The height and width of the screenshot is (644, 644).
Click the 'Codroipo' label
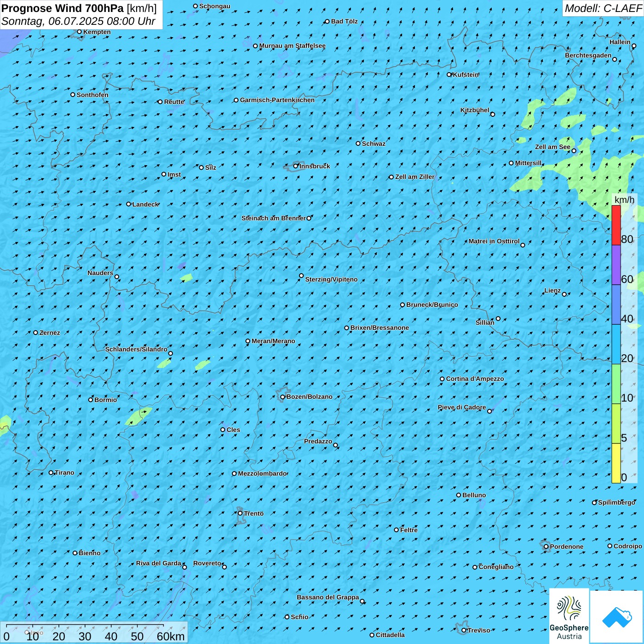click(x=628, y=546)
